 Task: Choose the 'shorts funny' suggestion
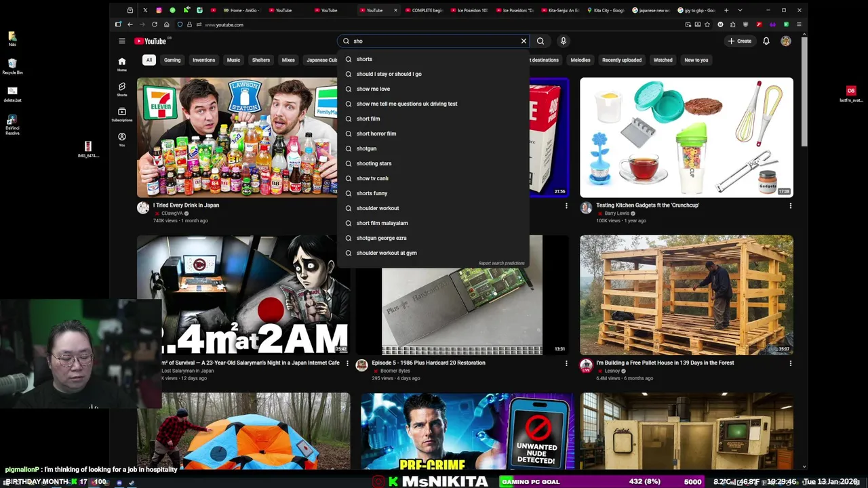click(x=433, y=193)
